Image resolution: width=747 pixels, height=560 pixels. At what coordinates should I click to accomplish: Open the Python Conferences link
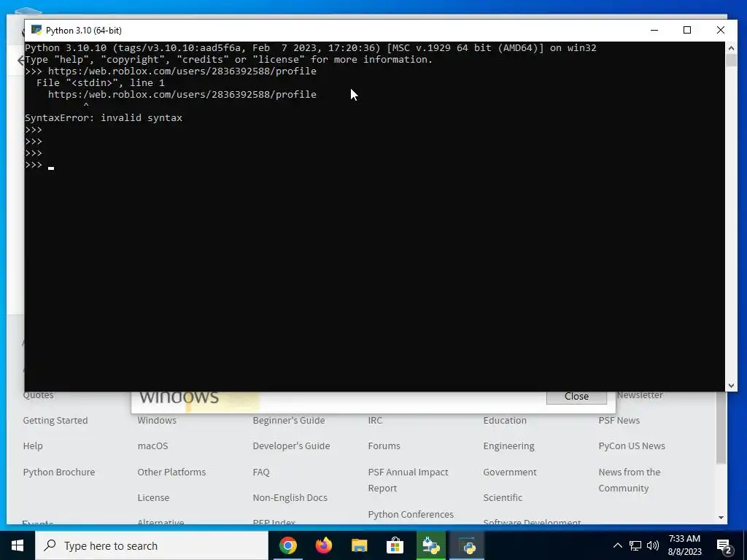click(x=411, y=515)
